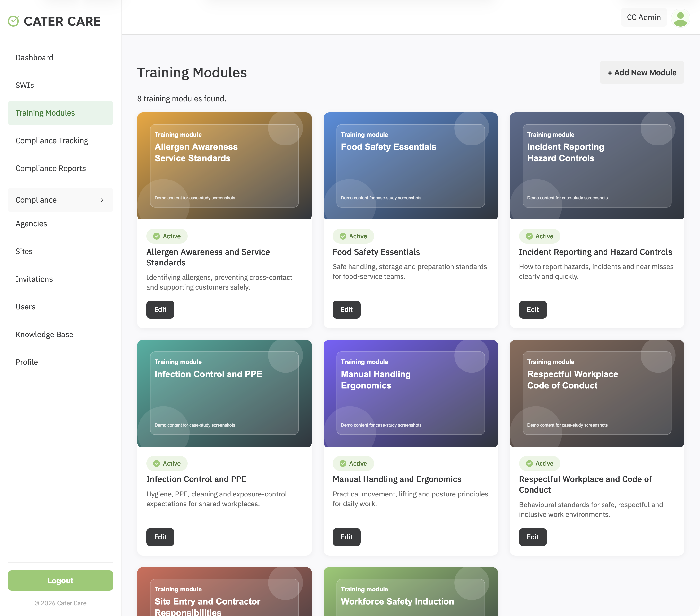
Task: Select Training Modules sidebar item
Action: [x=60, y=113]
